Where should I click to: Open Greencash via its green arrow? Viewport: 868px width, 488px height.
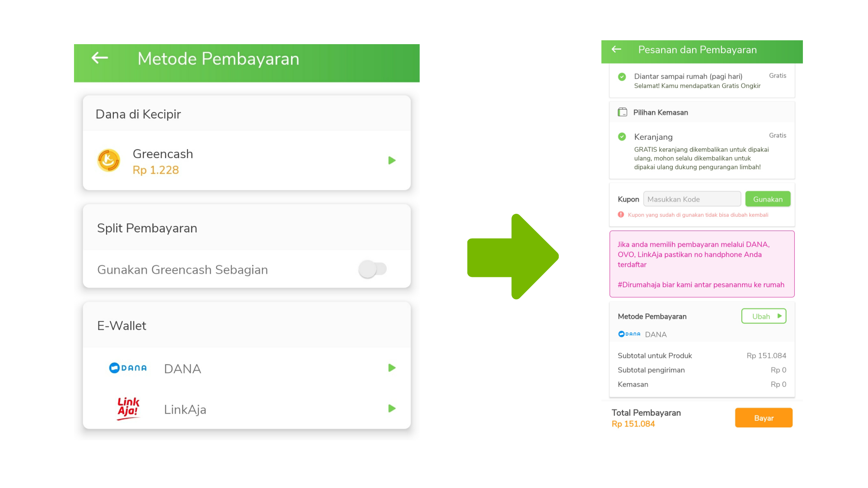coord(392,160)
